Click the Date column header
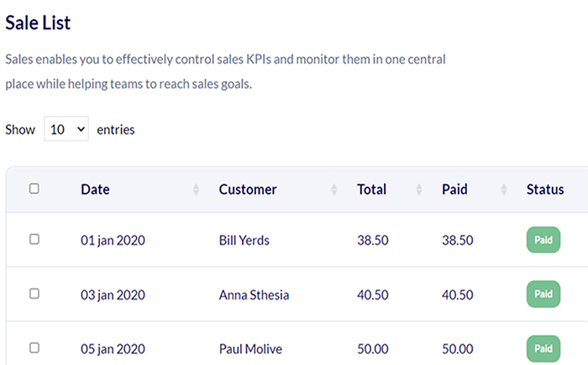The width and height of the screenshot is (588, 365). click(95, 190)
